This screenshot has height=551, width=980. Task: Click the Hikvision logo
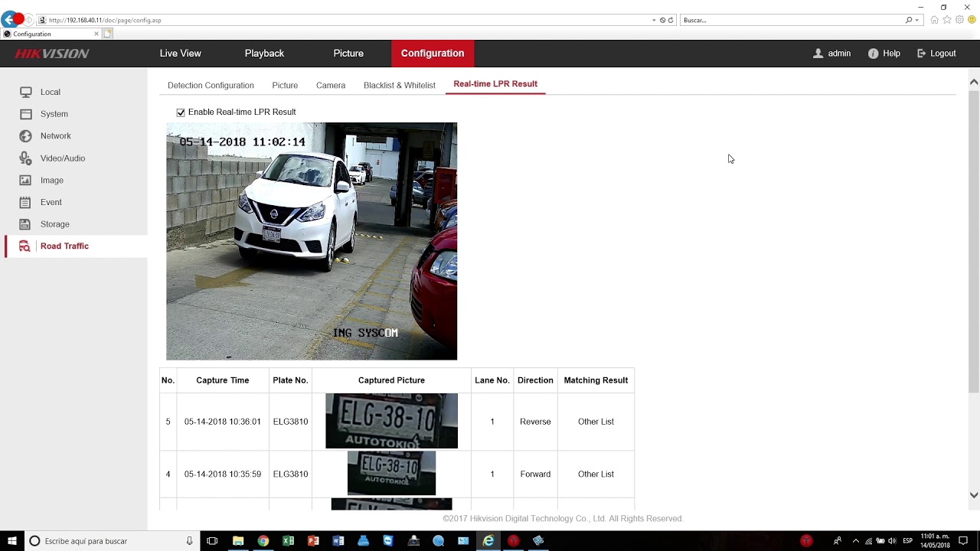(52, 54)
